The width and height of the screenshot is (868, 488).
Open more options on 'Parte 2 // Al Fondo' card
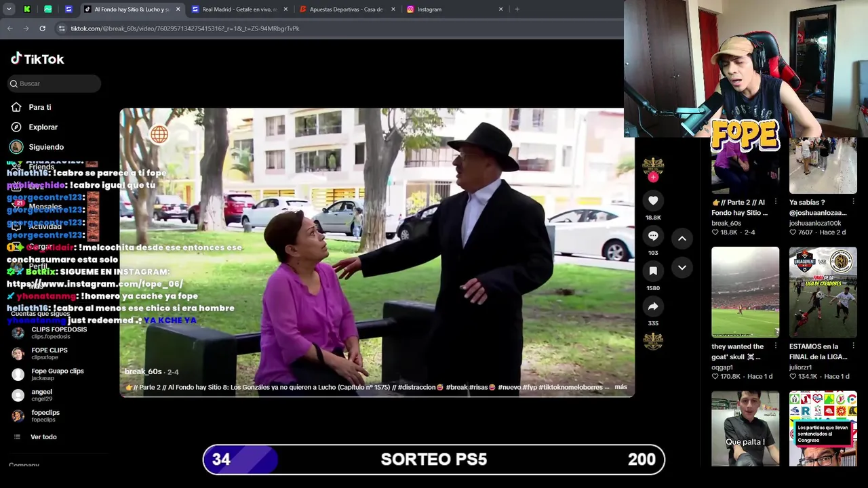(775, 202)
